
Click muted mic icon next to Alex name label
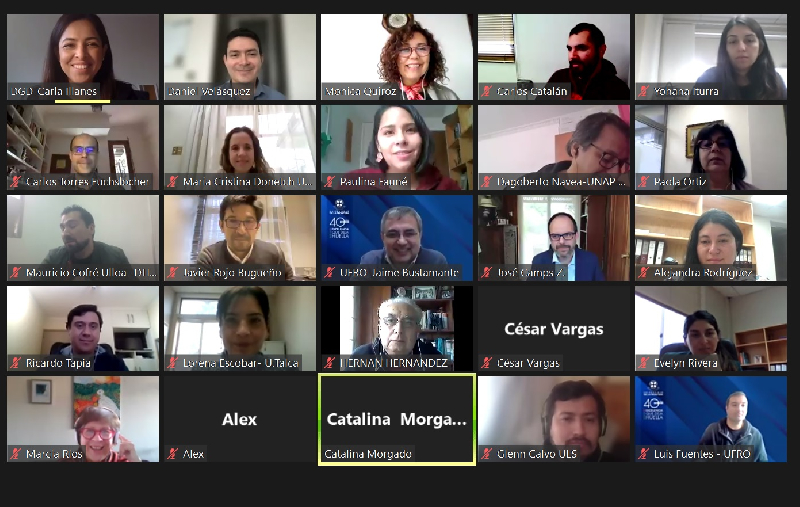pos(172,453)
